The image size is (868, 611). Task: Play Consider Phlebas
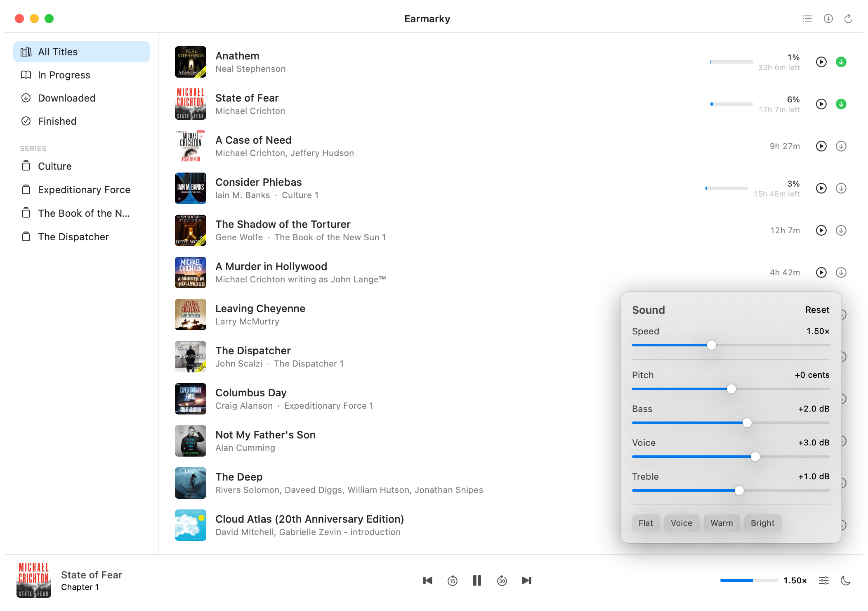pyautogui.click(x=821, y=188)
